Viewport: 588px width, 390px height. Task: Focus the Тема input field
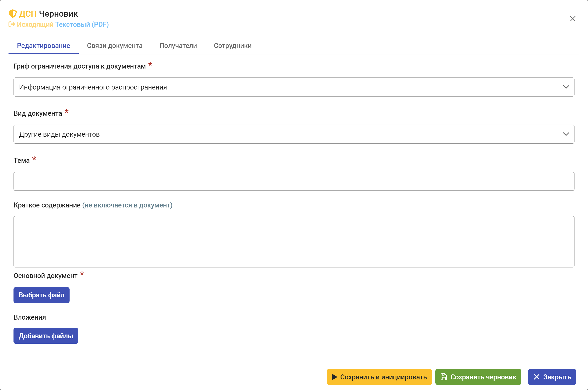(294, 181)
